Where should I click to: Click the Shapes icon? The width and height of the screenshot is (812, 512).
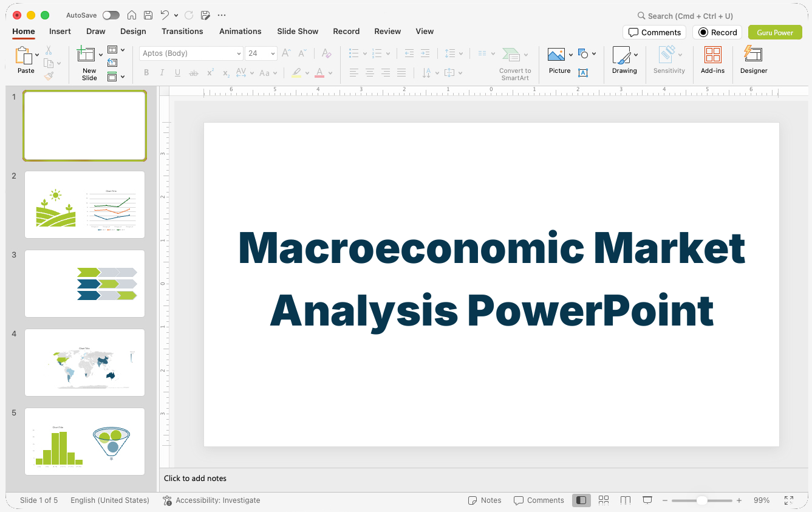(x=583, y=54)
